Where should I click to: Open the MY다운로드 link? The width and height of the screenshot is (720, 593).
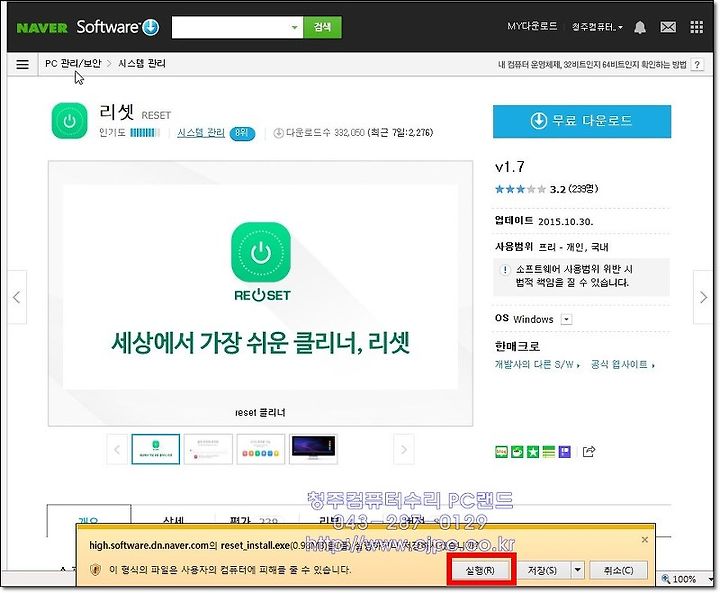pos(532,27)
